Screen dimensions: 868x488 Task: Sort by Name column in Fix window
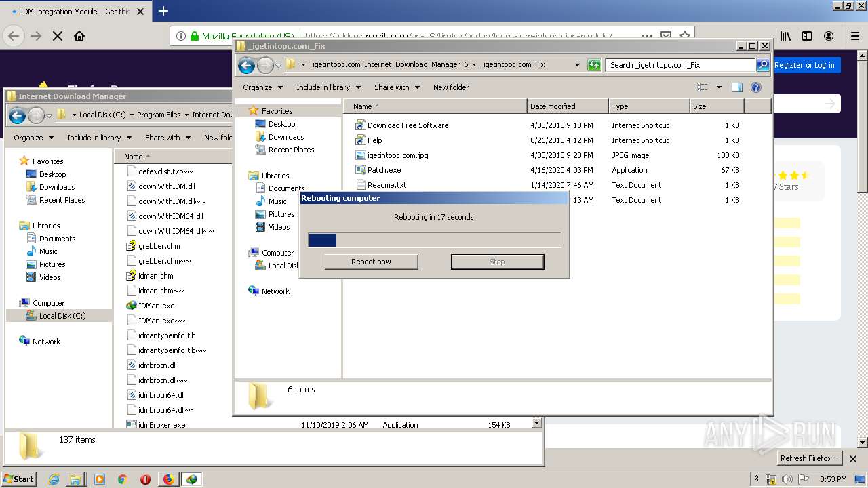[435, 106]
